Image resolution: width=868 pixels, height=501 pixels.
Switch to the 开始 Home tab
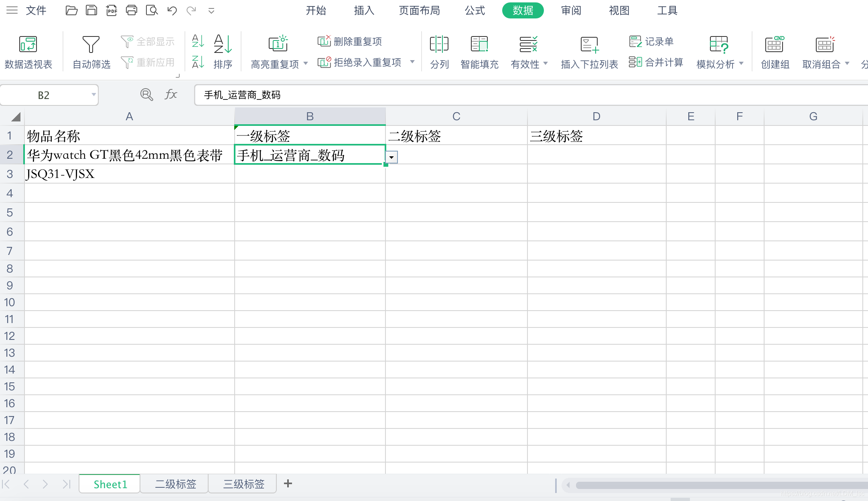pyautogui.click(x=316, y=10)
